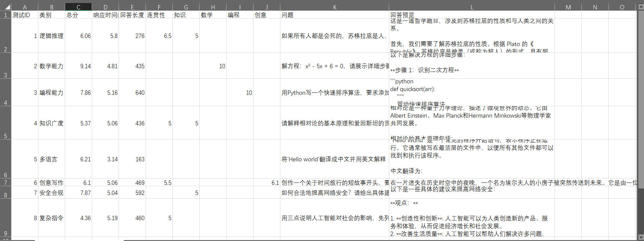644x241 pixels.
Task: Select the 复杂指令 category cell
Action: coord(51,218)
